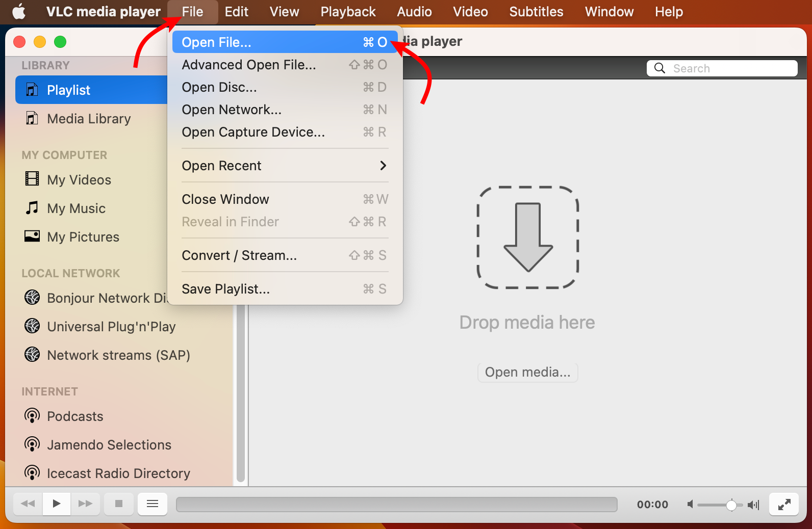
Task: Open the Video menu
Action: pos(470,12)
